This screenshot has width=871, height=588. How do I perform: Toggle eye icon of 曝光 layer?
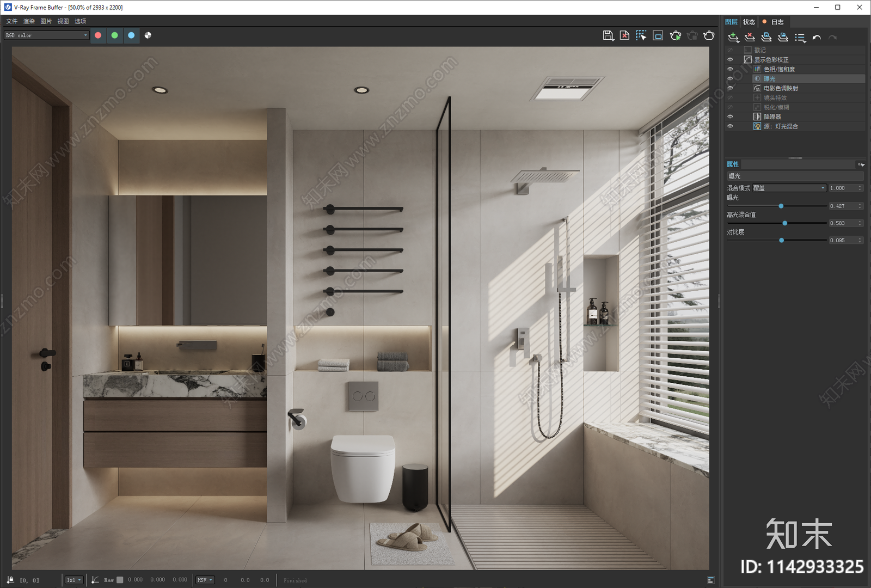tap(730, 79)
